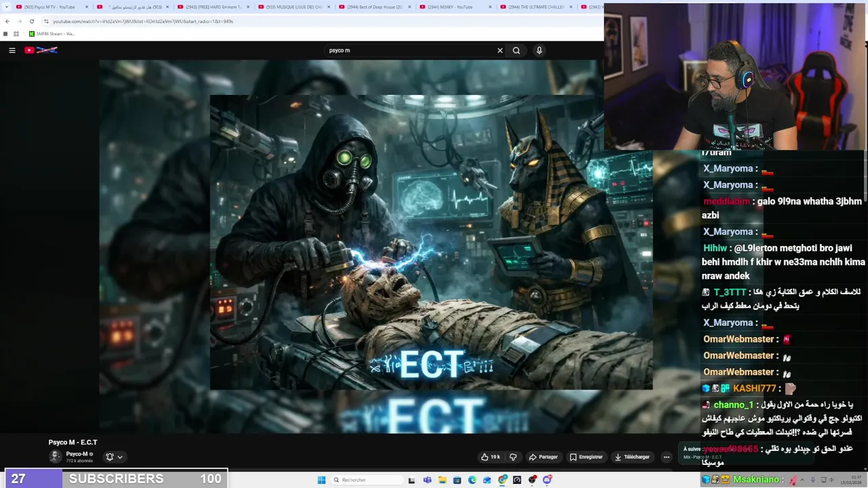The height and width of the screenshot is (488, 868).
Task: Close the Psyco M TV tab
Action: 87,7
